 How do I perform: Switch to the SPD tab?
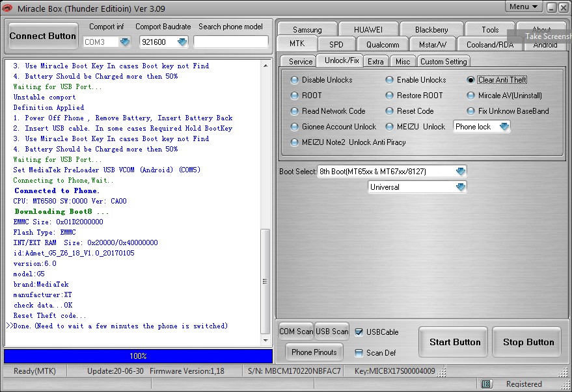336,44
